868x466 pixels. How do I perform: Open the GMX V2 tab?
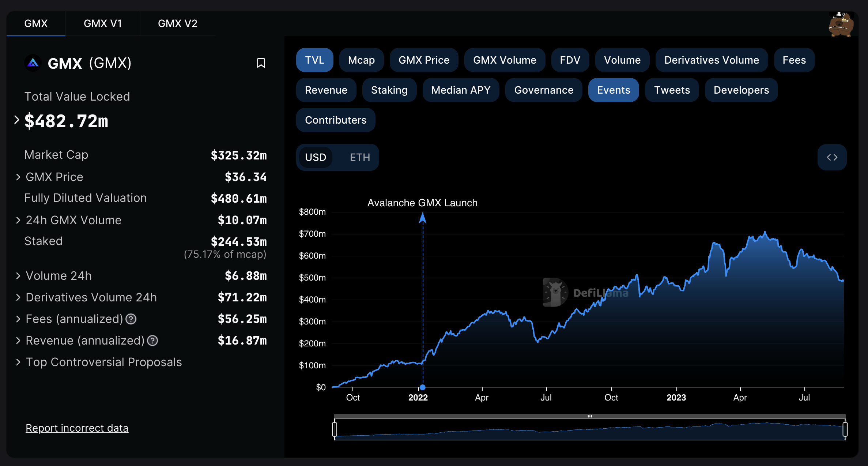(x=177, y=23)
